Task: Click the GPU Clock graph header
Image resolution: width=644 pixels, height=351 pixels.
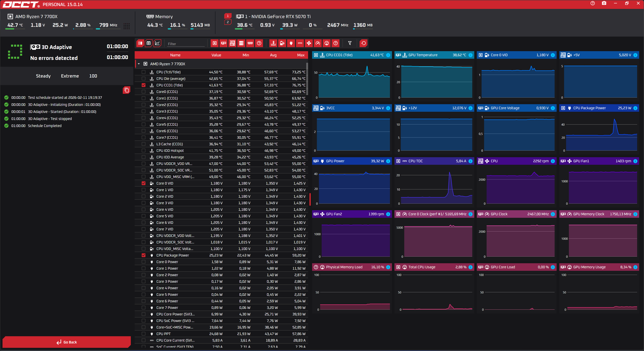Action: pyautogui.click(x=517, y=214)
